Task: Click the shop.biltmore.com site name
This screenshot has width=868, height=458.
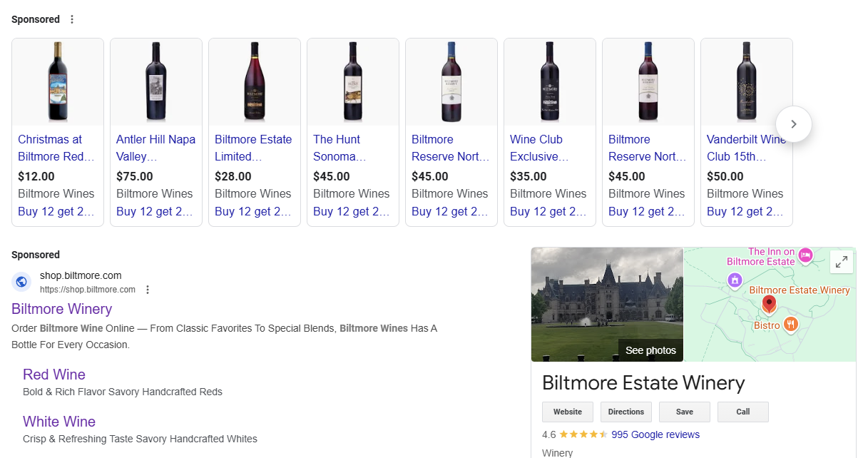Action: [x=81, y=275]
